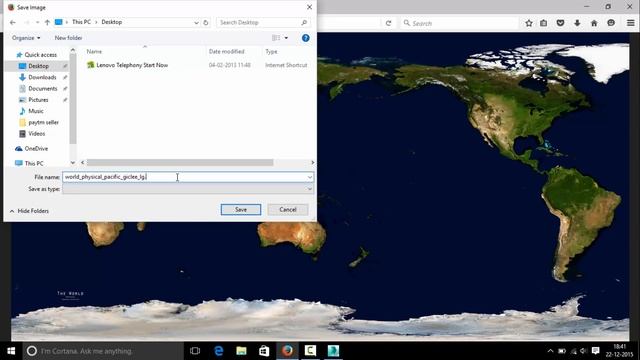Sort by Date modified column header
640x360 pixels.
pyautogui.click(x=227, y=51)
